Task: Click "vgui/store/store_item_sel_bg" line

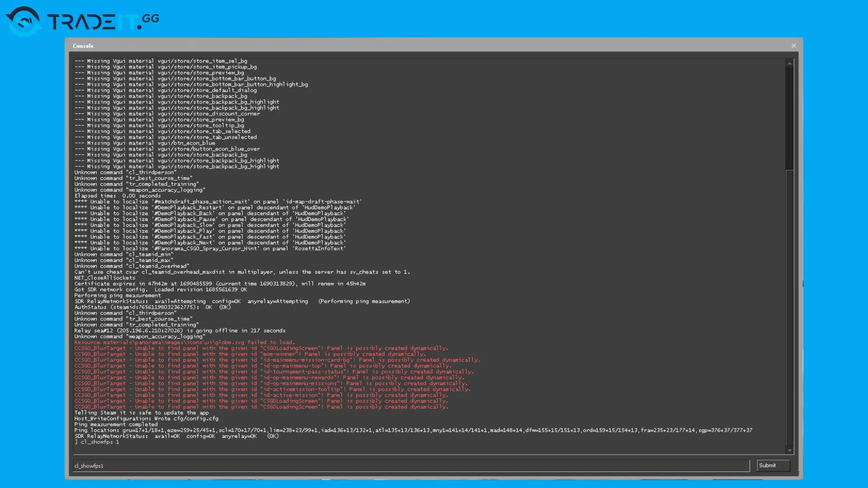Action: (x=161, y=61)
